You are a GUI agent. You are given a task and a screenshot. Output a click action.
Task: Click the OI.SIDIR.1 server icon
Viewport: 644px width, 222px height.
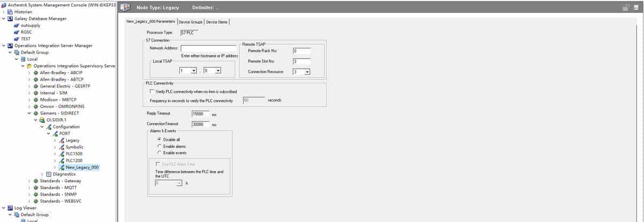click(x=42, y=120)
